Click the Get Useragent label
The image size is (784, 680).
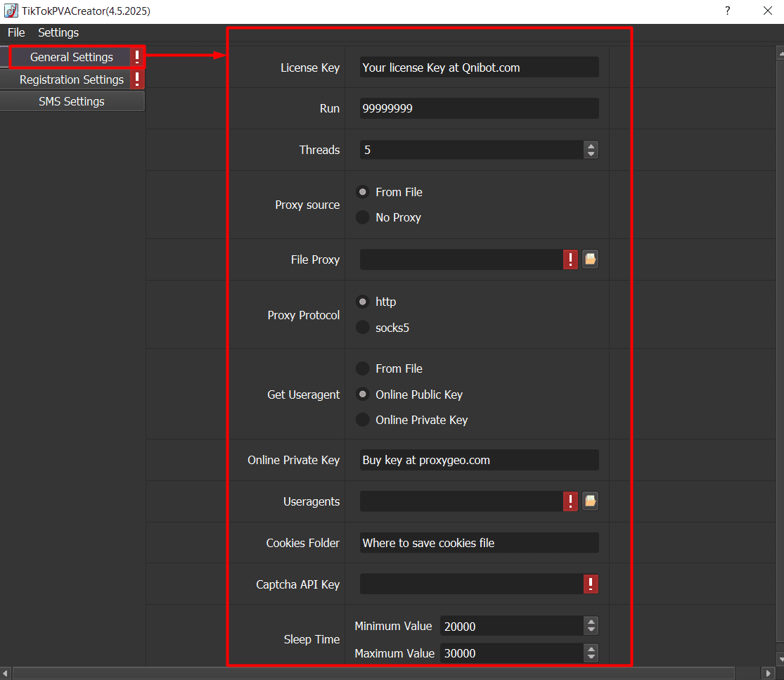(304, 394)
